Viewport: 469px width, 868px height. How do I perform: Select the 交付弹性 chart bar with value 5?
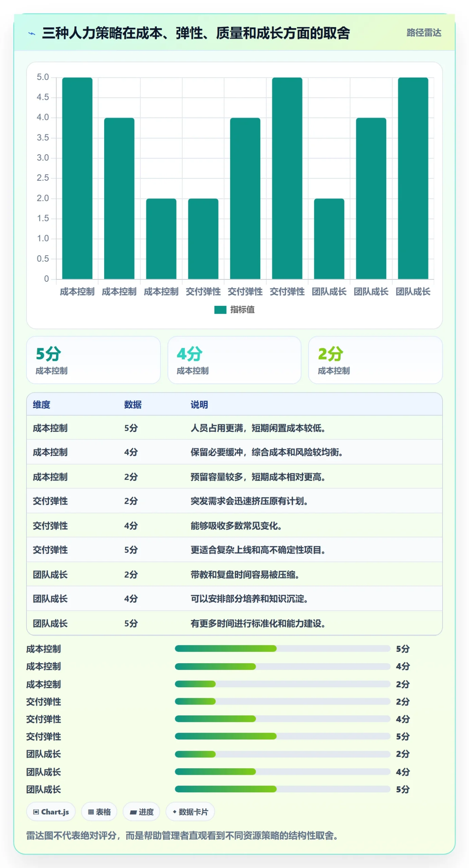(x=287, y=178)
